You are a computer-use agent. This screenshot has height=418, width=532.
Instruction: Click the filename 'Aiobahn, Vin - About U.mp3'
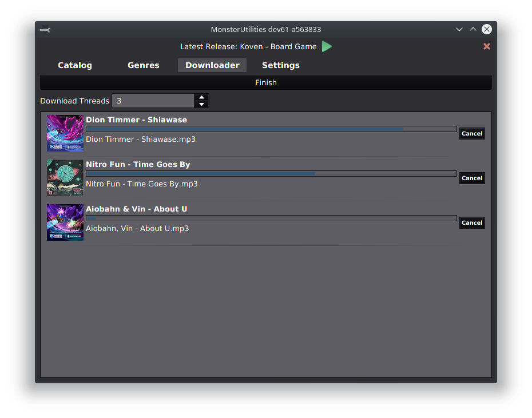[x=137, y=229]
